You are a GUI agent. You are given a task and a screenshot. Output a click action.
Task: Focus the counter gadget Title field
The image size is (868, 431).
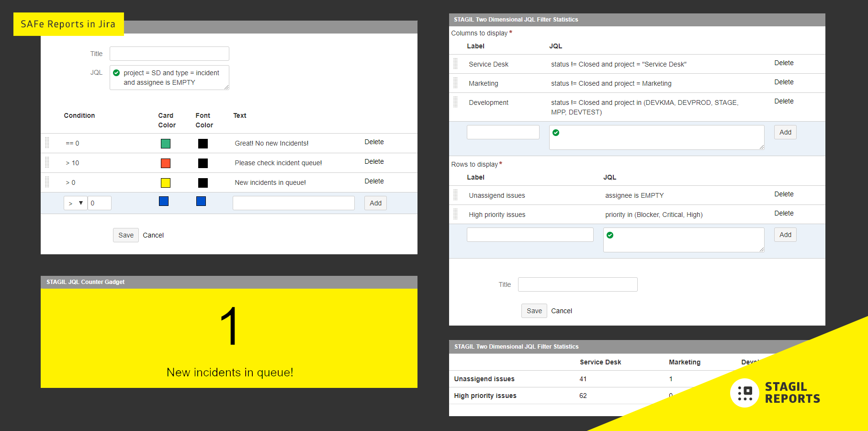click(169, 54)
